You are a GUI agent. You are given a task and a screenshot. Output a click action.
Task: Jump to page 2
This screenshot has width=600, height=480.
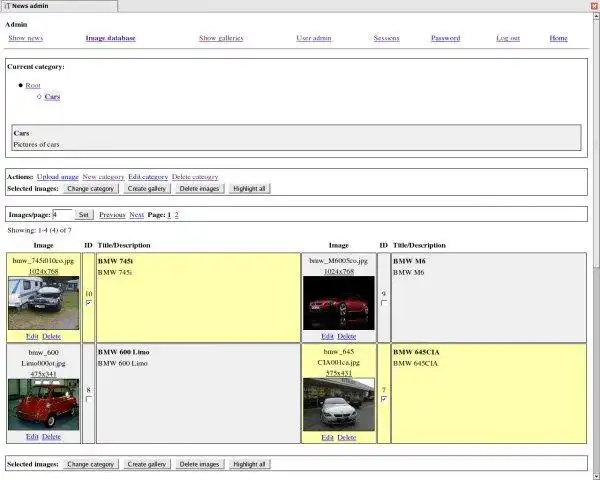click(x=176, y=215)
